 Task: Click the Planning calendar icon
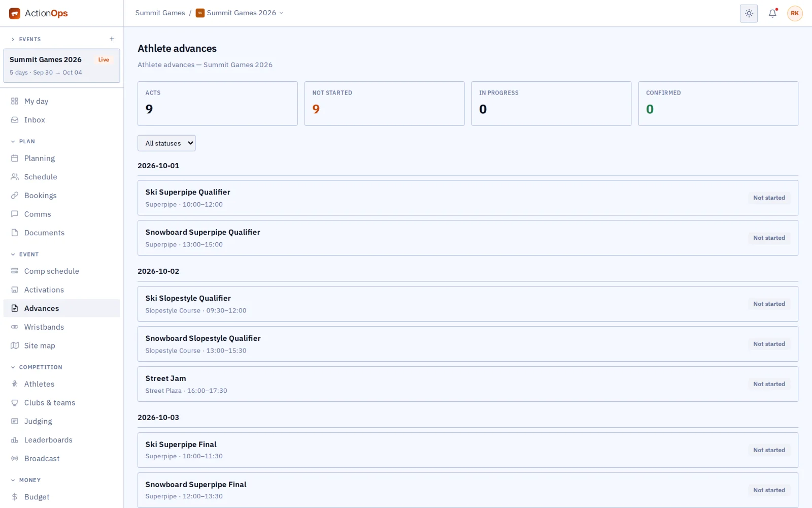click(15, 158)
